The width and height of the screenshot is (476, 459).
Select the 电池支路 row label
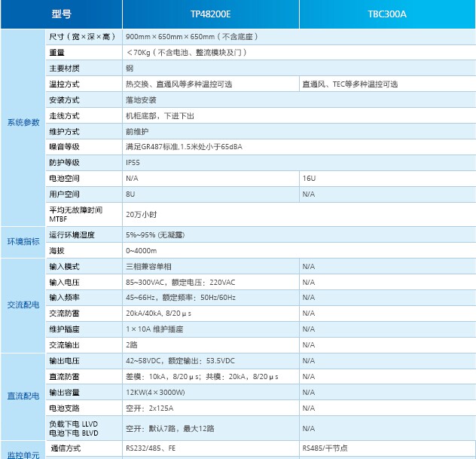point(64,408)
